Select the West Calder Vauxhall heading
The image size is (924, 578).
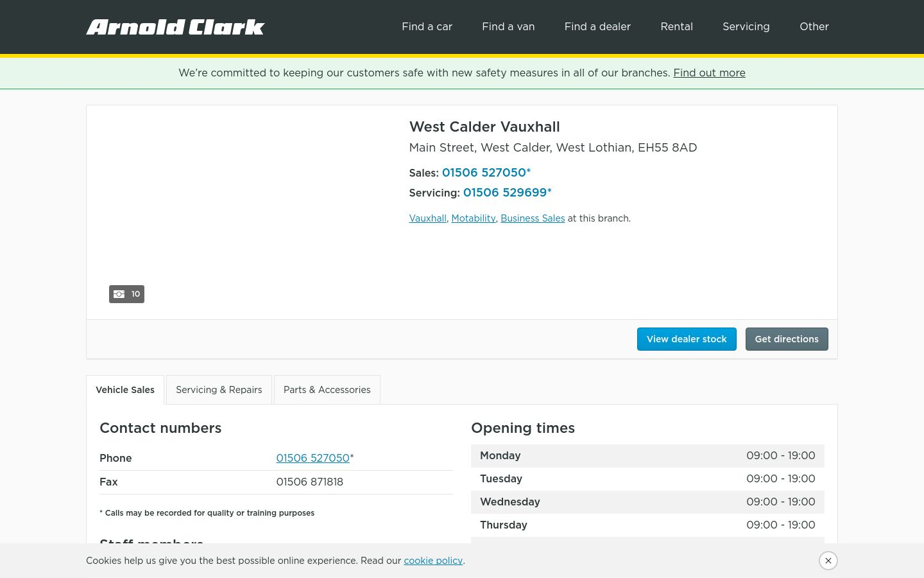point(484,127)
